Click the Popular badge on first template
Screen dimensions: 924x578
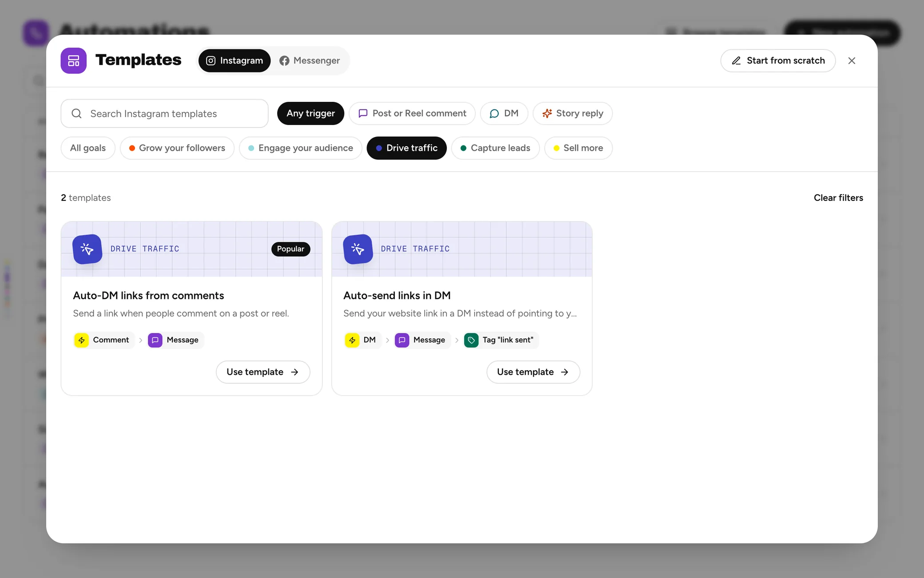point(291,249)
